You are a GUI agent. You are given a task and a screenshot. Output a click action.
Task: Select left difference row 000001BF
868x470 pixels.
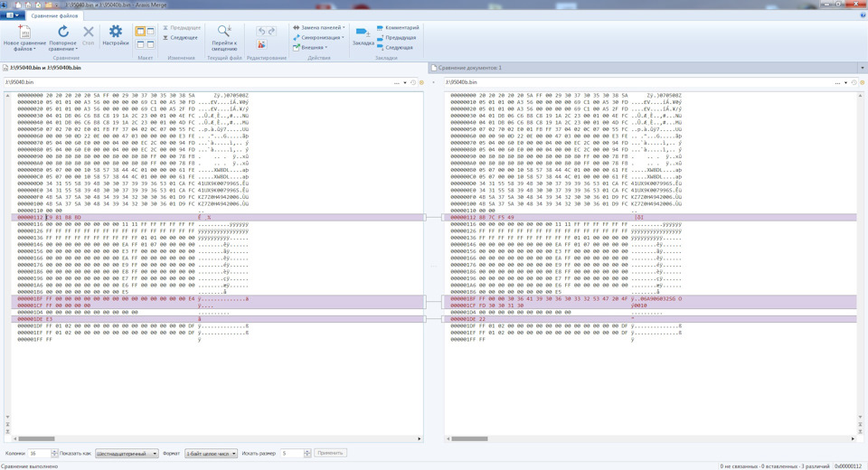tap(218, 299)
